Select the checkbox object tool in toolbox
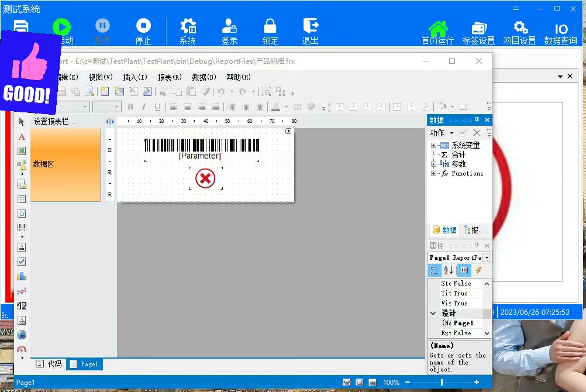 coord(22,262)
